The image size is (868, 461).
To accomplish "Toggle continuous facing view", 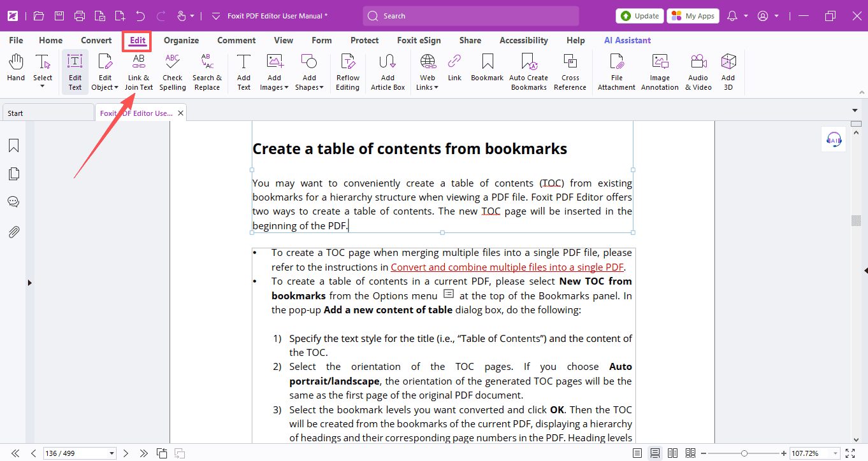I will coord(690,453).
